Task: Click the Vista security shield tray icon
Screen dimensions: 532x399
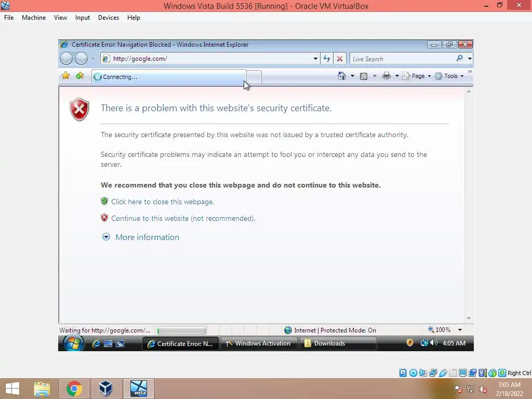Action: point(410,343)
